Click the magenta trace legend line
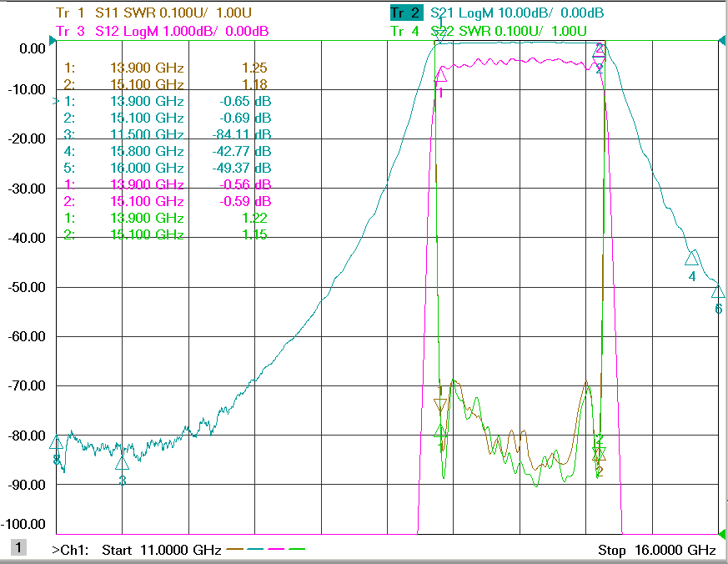This screenshot has height=564, width=728. pos(276,549)
